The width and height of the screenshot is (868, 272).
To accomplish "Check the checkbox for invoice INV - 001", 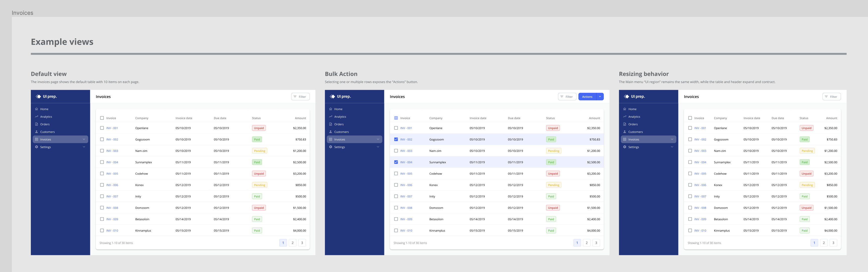I will [102, 128].
